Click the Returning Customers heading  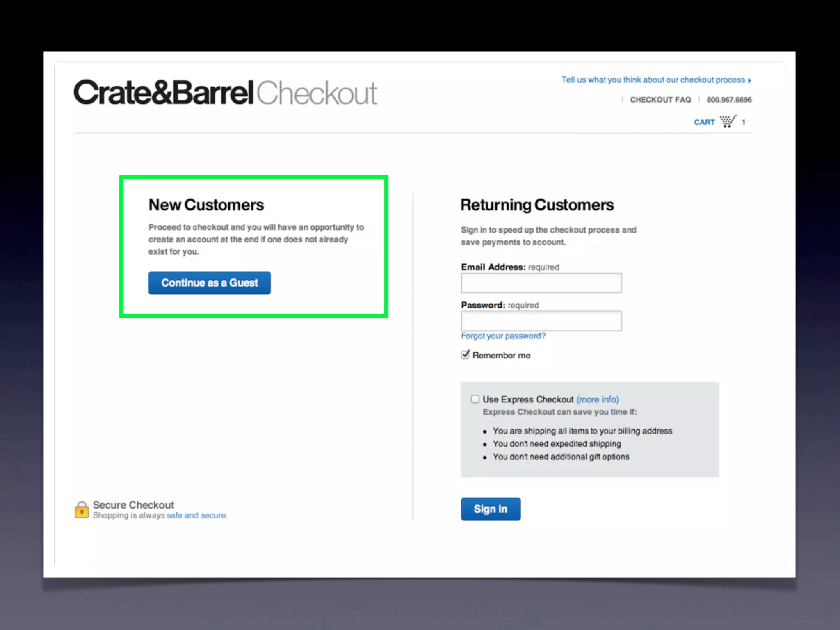pos(537,205)
